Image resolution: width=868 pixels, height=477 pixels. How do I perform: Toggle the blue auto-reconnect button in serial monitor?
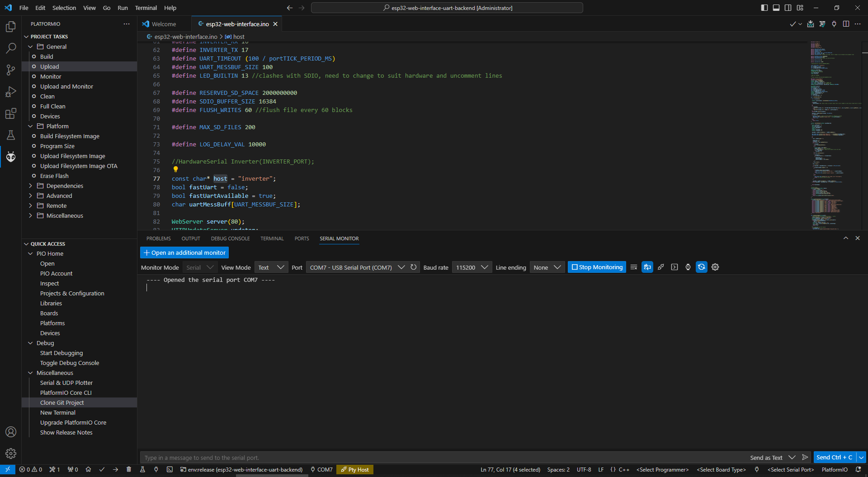702,267
